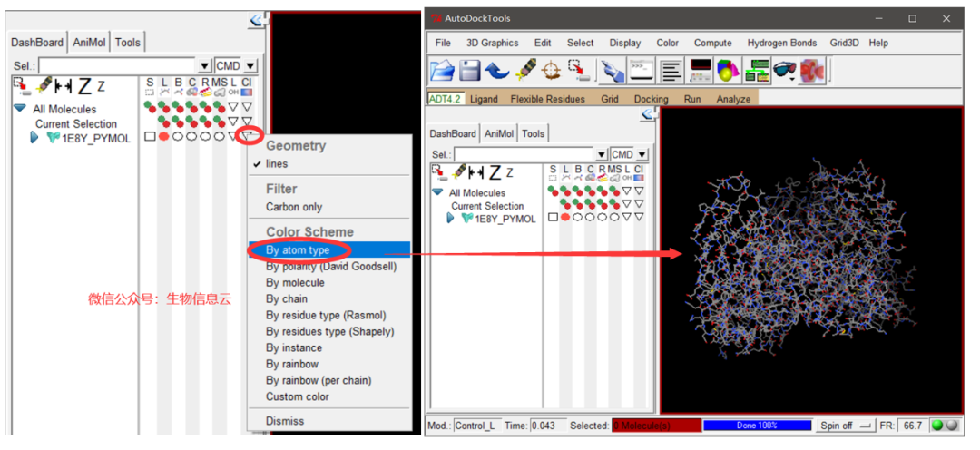Open the File menu
This screenshot has height=450, width=980.
tap(443, 44)
